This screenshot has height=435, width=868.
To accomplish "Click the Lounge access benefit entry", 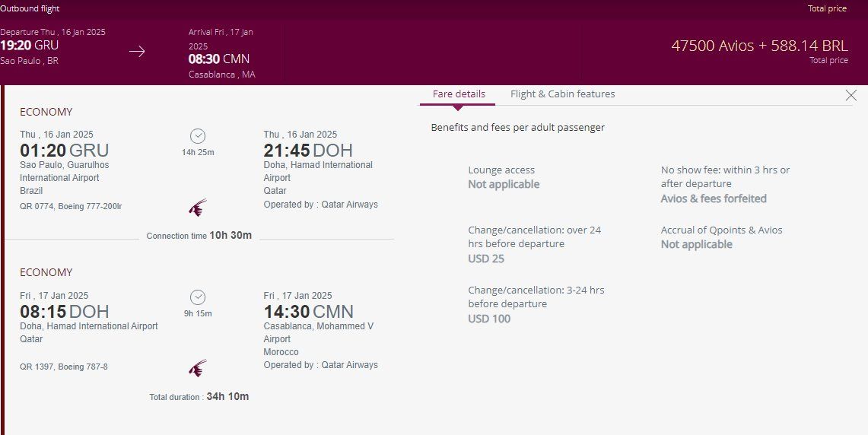I will coord(504,177).
